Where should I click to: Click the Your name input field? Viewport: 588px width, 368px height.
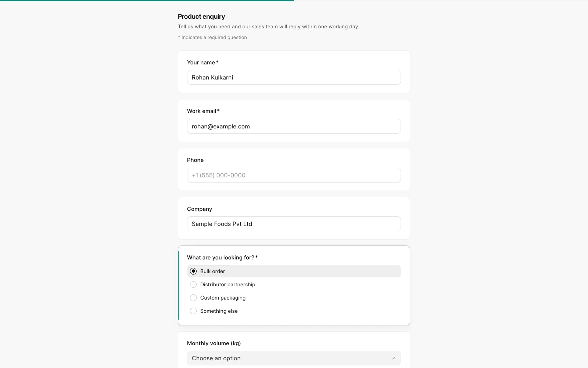(294, 77)
